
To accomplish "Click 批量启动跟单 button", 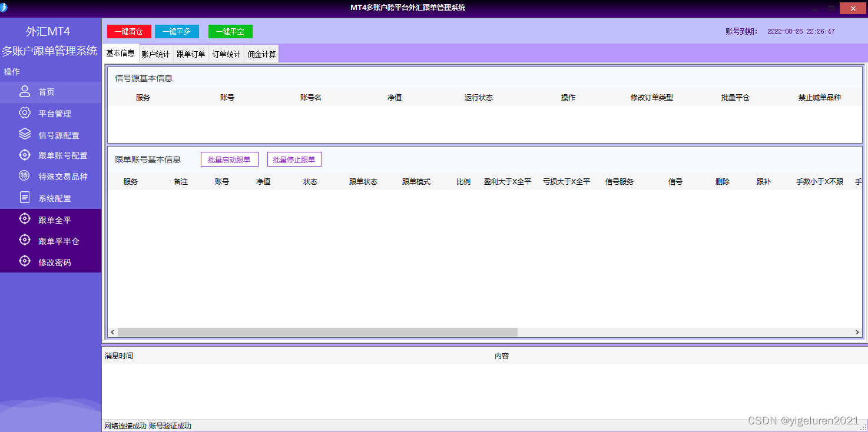I will tap(230, 159).
